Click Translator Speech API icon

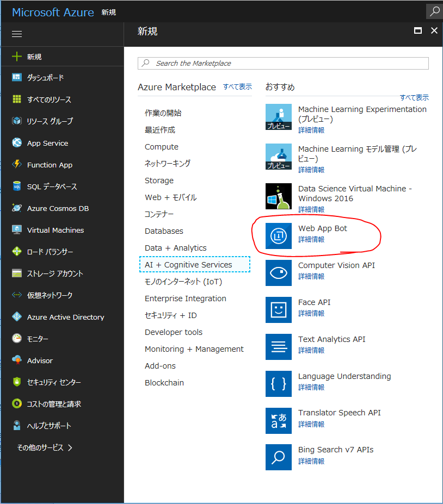(x=279, y=421)
